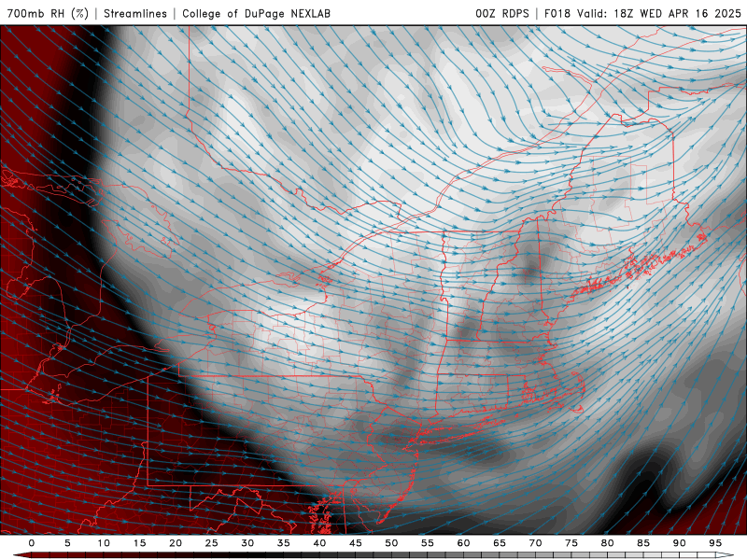Select the "50" humidity scale value

point(391,543)
